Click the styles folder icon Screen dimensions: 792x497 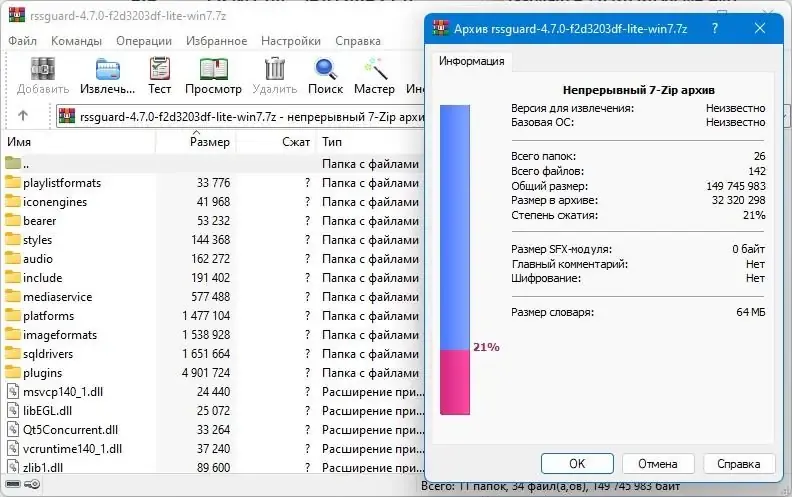click(13, 239)
